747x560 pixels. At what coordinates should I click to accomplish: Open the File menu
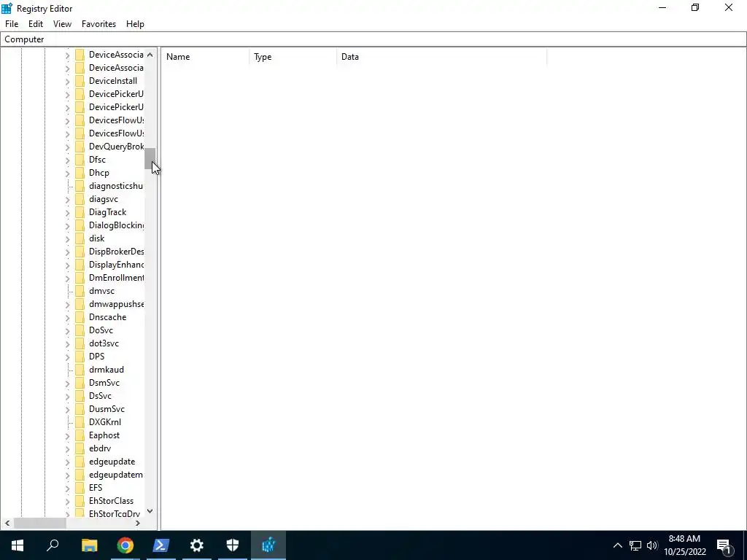(x=12, y=24)
